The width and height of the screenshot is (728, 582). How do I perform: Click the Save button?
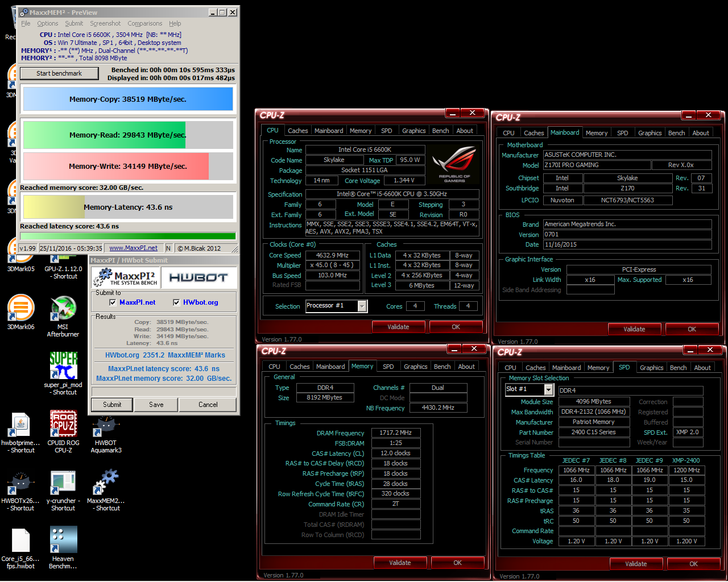tap(156, 405)
